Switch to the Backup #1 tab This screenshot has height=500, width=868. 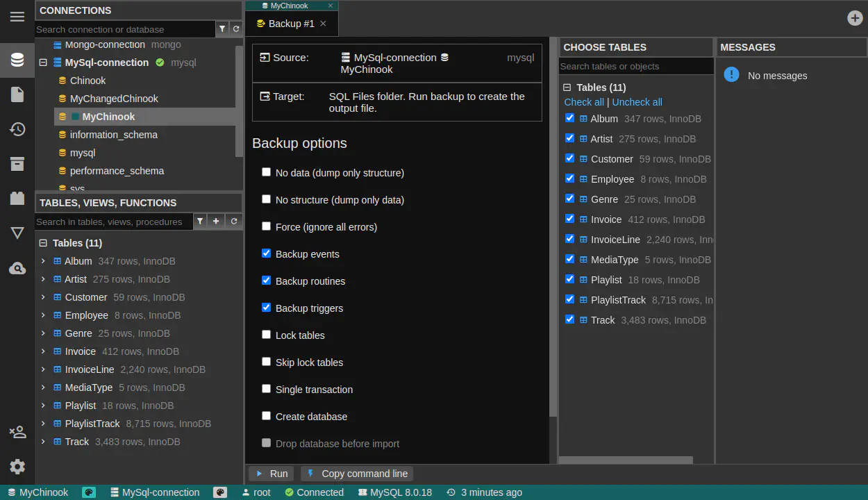pyautogui.click(x=291, y=24)
